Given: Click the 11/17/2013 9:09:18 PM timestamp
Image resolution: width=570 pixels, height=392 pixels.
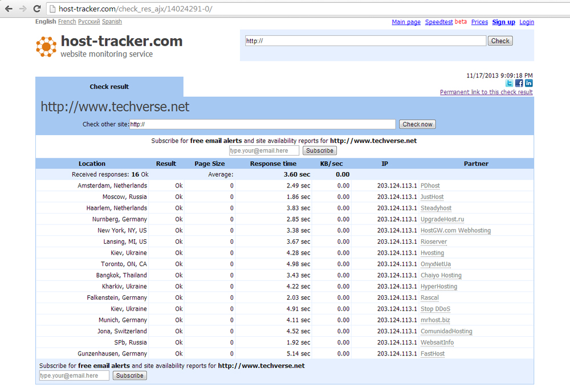Looking at the screenshot, I should [x=499, y=76].
